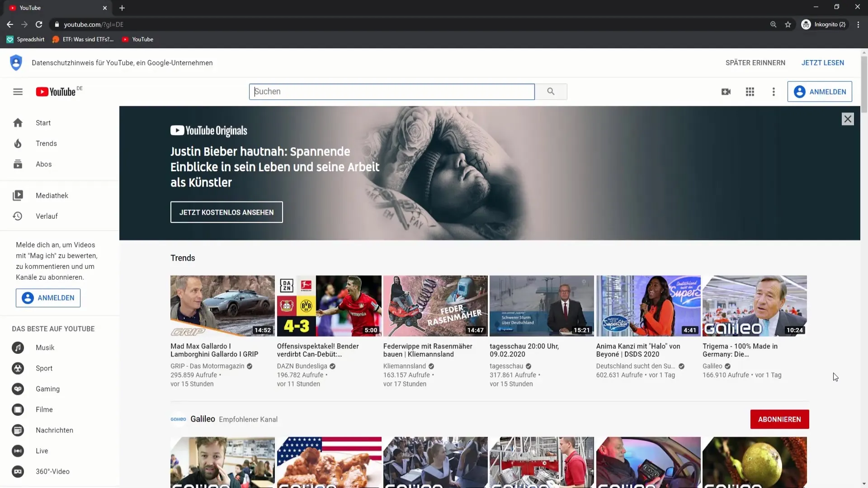Click the ANMELDEN button in the header
Screen dimensions: 868x488
click(820, 92)
